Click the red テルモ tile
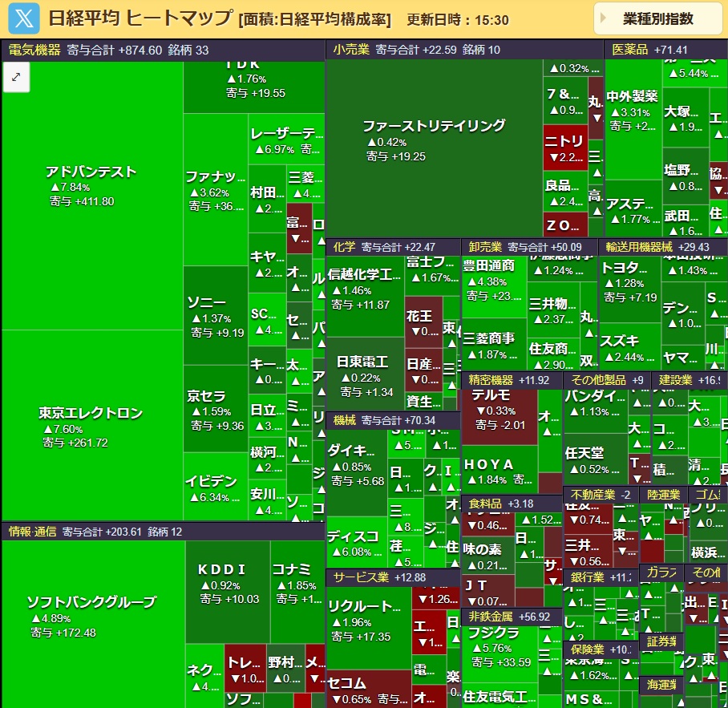Image resolution: width=728 pixels, height=708 pixels. pos(499,417)
